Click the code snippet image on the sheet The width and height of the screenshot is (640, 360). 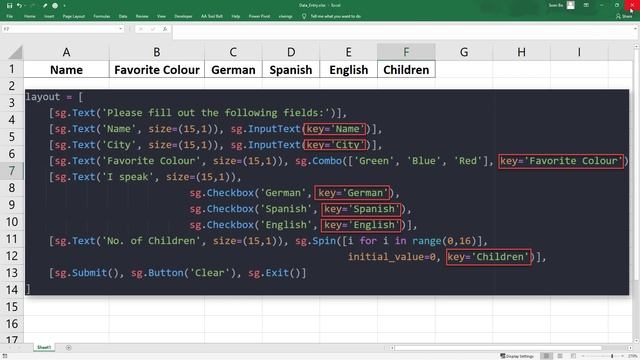(327, 192)
